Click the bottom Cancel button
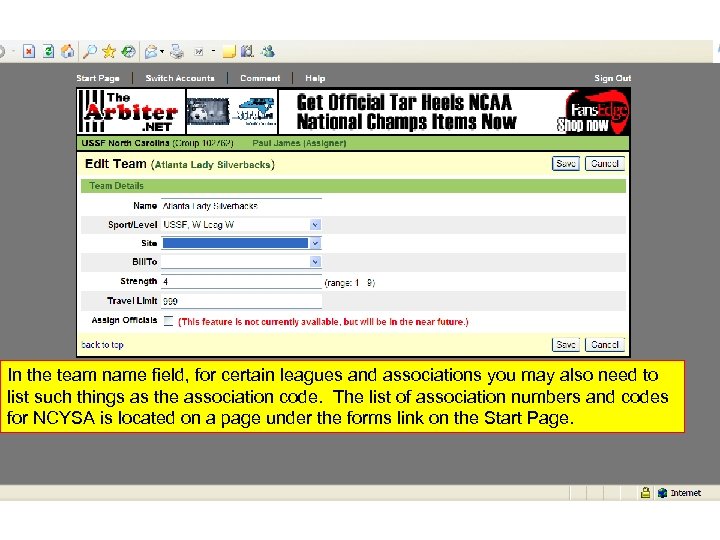This screenshot has height=540, width=720. [605, 344]
